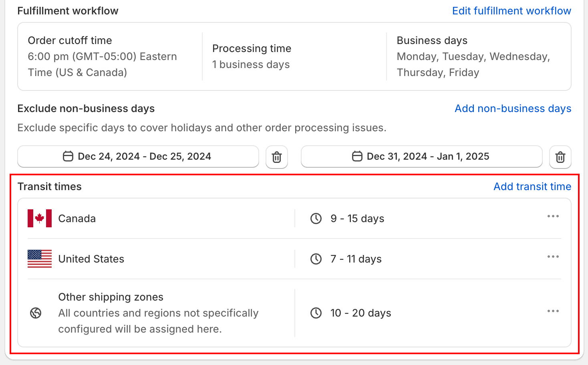This screenshot has height=365, width=588.
Task: Open more options for United States transit time
Action: [x=553, y=257]
